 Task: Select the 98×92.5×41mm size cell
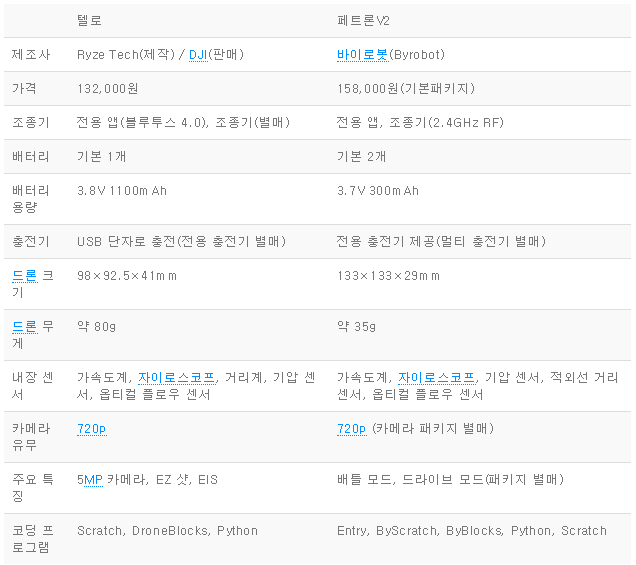pos(127,276)
